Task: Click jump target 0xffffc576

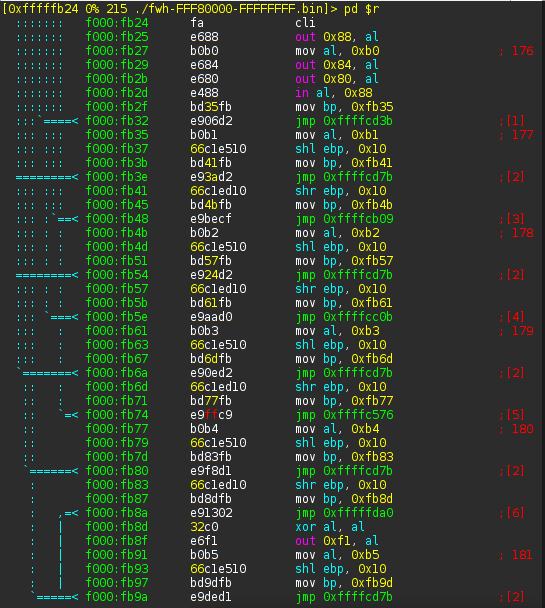Action: pos(358,415)
